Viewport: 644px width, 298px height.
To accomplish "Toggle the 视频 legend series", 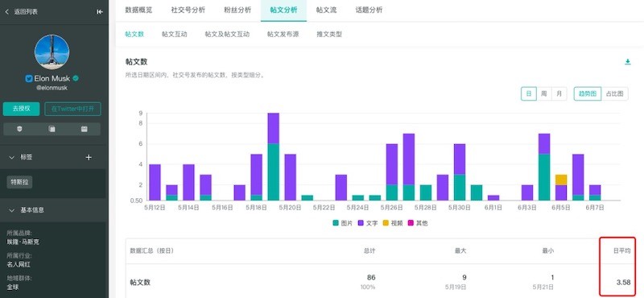I will click(393, 223).
